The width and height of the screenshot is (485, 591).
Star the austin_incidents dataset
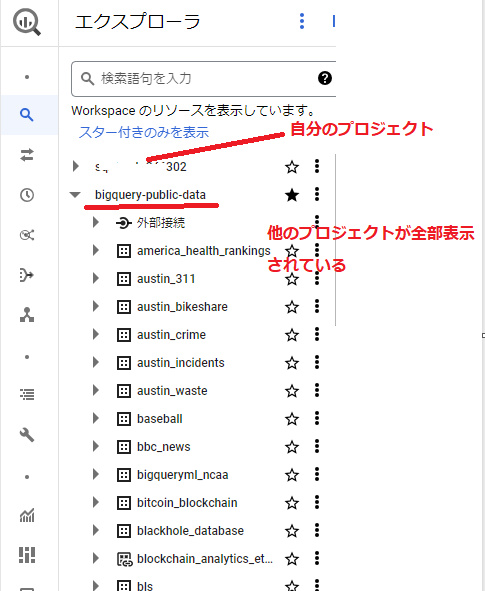click(x=292, y=363)
